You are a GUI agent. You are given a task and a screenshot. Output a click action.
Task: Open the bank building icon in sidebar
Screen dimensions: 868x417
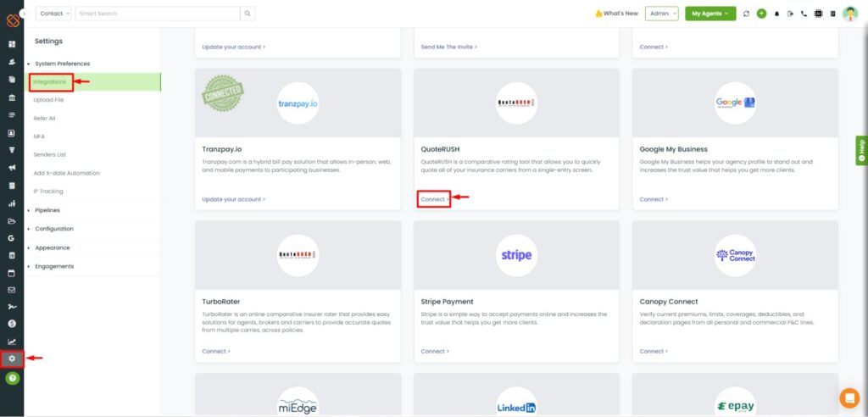[12, 98]
